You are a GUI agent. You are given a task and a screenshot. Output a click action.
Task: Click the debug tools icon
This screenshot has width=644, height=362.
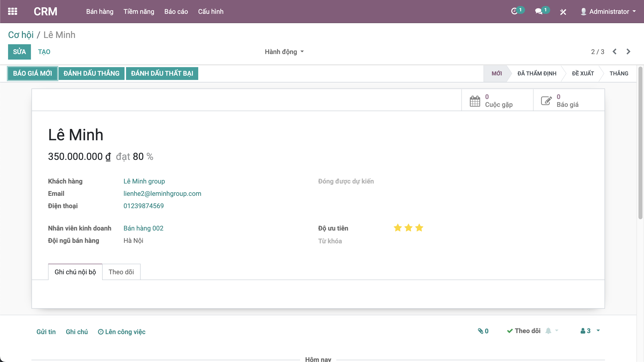point(563,12)
